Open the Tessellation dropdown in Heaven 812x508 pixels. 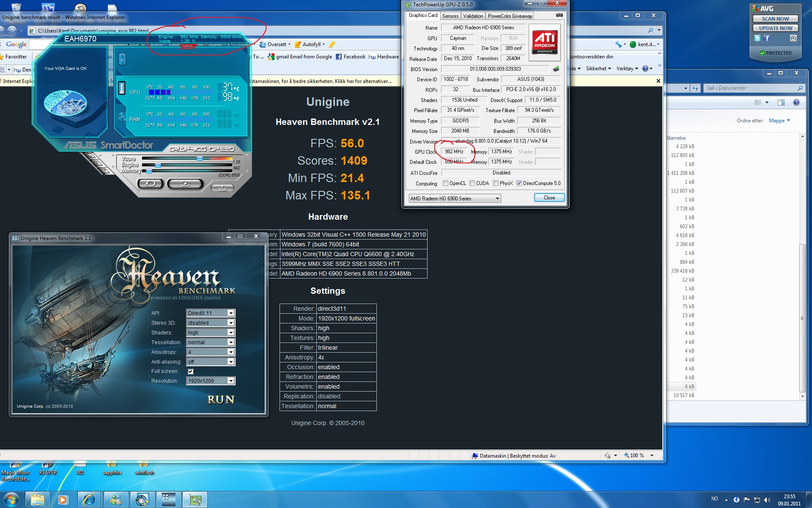[210, 342]
